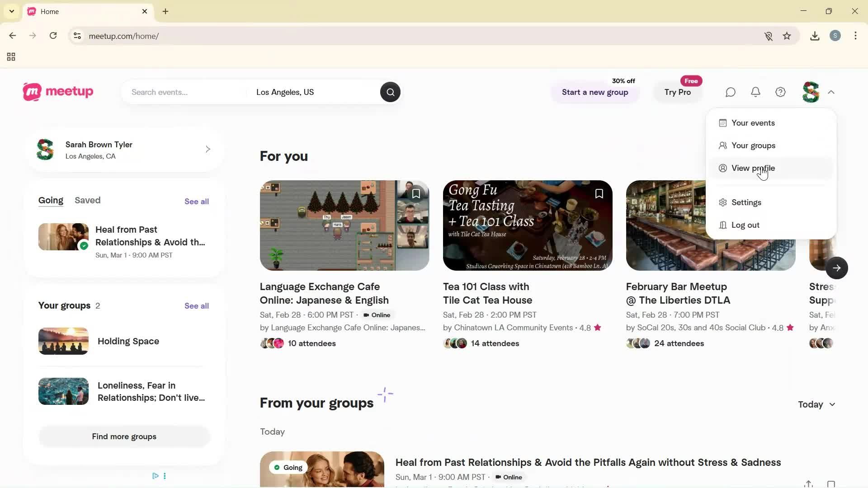Open Start a new group
The image size is (868, 488).
(595, 92)
